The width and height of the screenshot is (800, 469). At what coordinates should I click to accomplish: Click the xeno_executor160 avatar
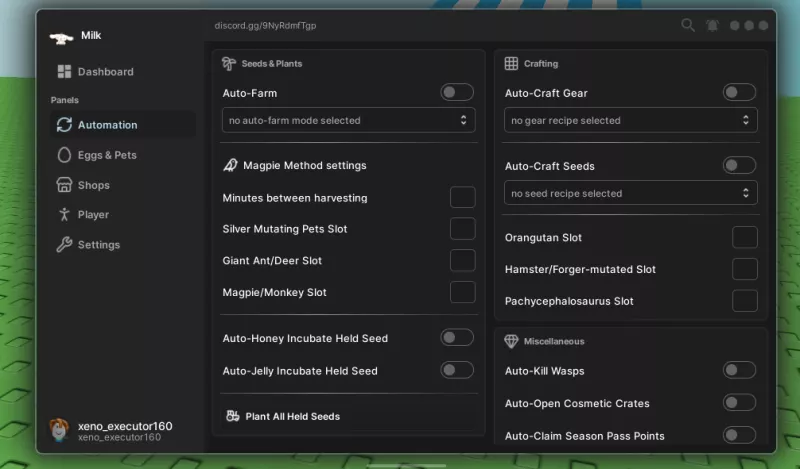pyautogui.click(x=59, y=430)
